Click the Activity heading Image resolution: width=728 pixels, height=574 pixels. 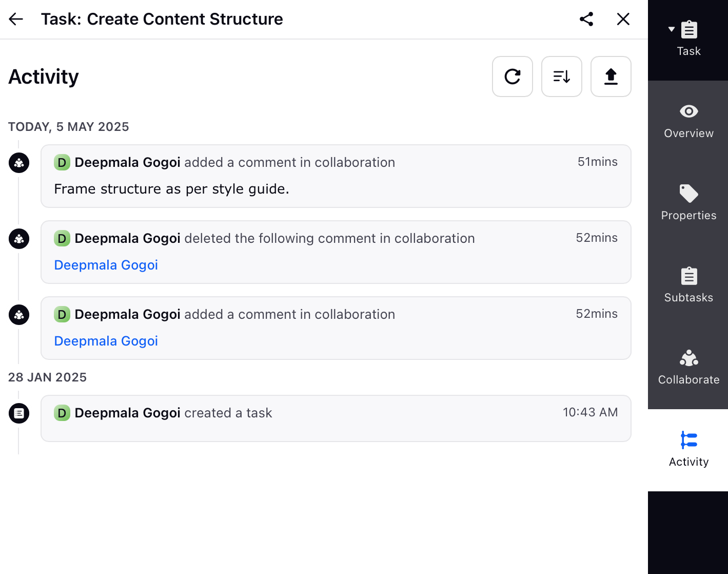pos(44,77)
